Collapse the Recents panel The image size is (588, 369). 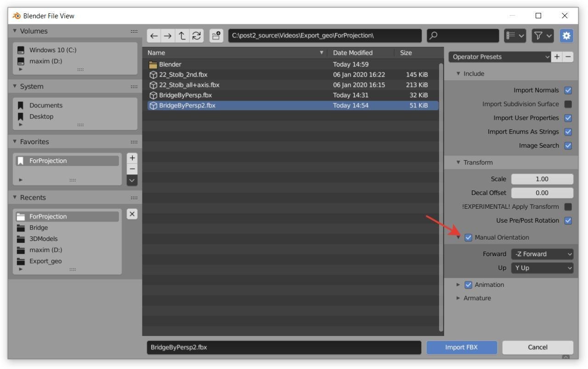(x=16, y=197)
